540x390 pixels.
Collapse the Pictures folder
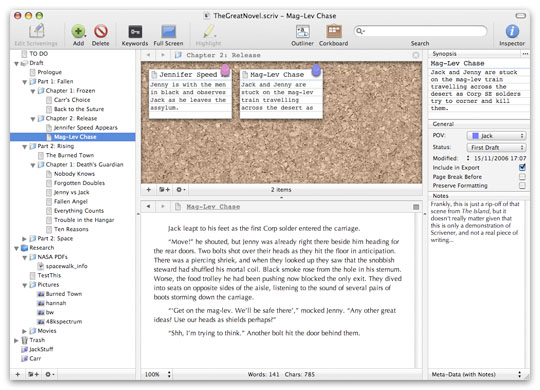[x=24, y=285]
